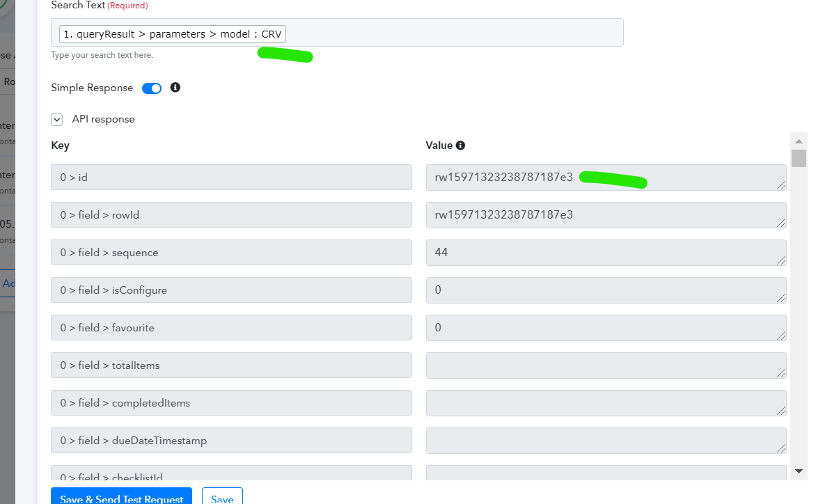The height and width of the screenshot is (504, 825).
Task: Toggle the Simple Response switch
Action: (x=152, y=88)
